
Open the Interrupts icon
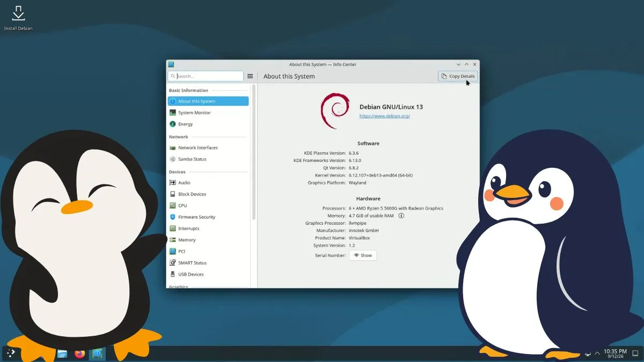click(173, 228)
